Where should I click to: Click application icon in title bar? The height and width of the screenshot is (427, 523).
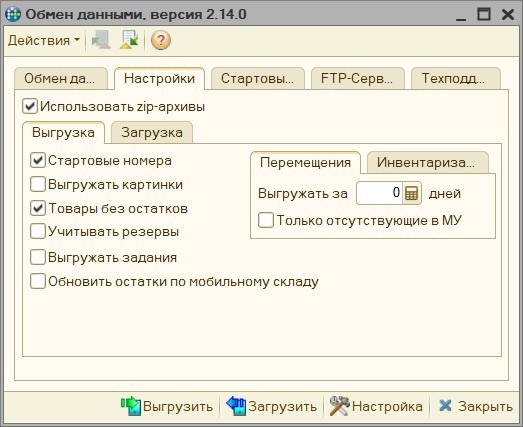(x=13, y=14)
